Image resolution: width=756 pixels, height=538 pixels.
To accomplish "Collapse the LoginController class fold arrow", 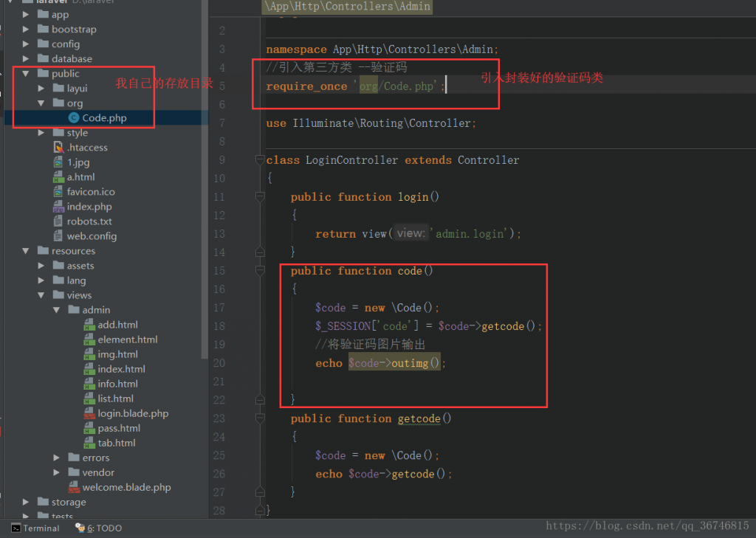I will click(259, 159).
